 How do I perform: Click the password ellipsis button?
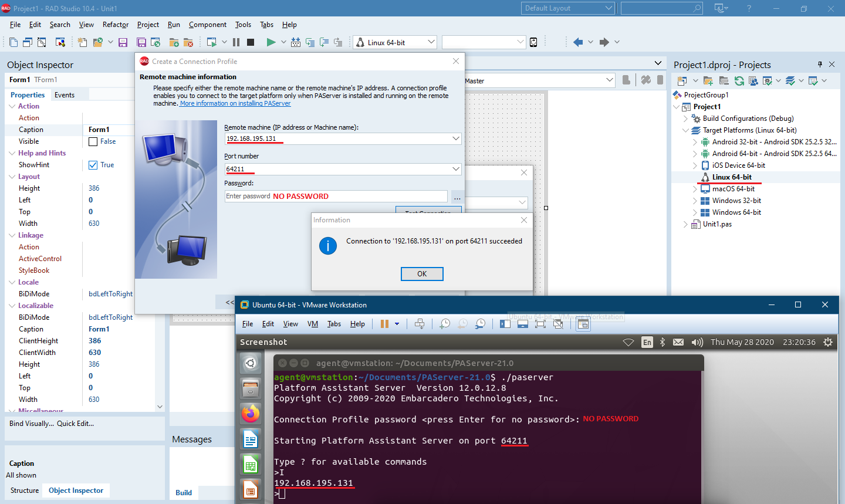[x=457, y=197]
